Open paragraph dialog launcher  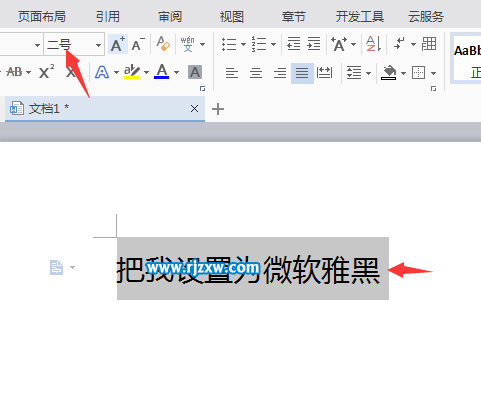tap(433, 89)
